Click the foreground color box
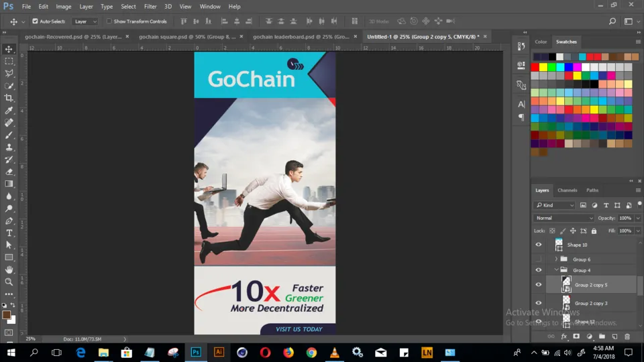The height and width of the screenshot is (362, 644). click(6, 315)
